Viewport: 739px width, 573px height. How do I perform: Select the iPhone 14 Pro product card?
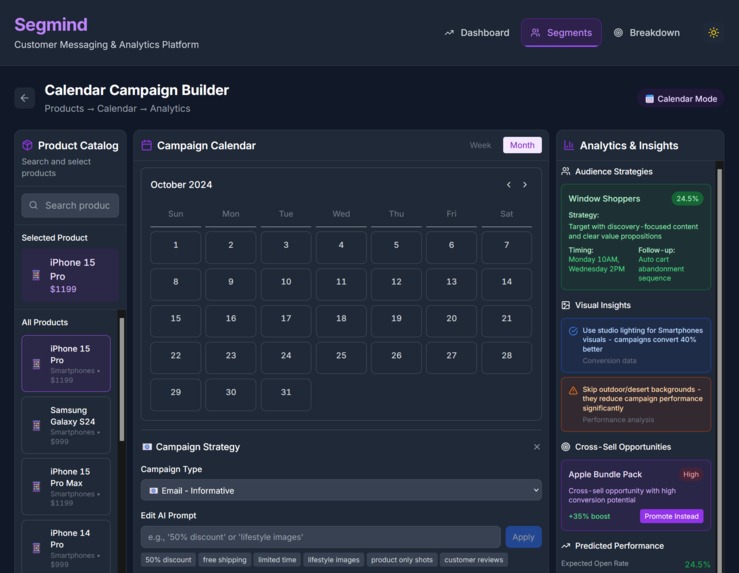[x=66, y=548]
